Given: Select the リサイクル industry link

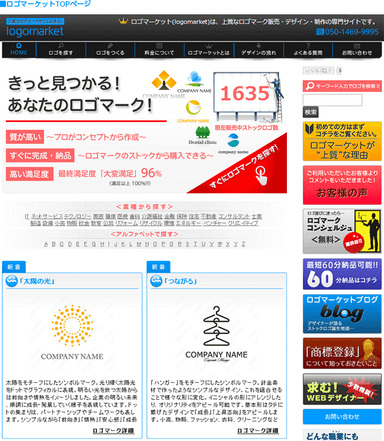Looking at the screenshot, I should 150,223.
